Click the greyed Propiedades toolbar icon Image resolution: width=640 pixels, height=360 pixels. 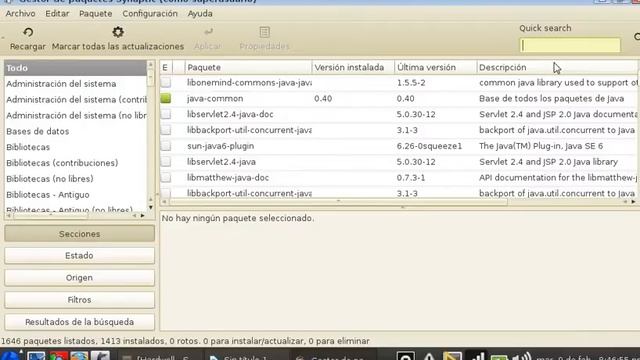point(264,32)
